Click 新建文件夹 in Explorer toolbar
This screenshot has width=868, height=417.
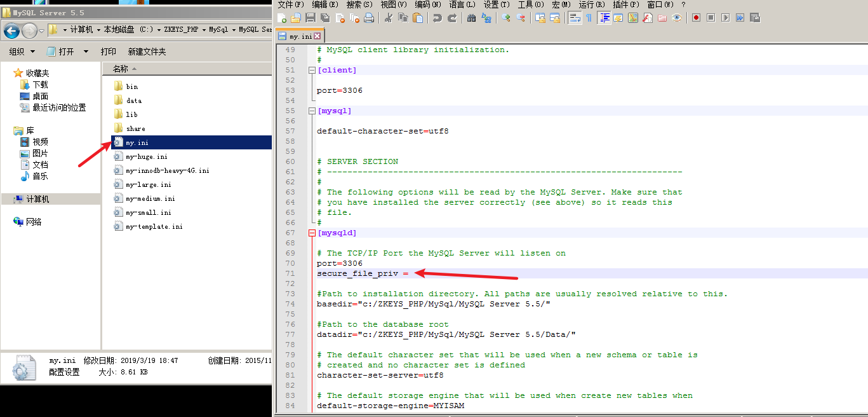click(147, 51)
